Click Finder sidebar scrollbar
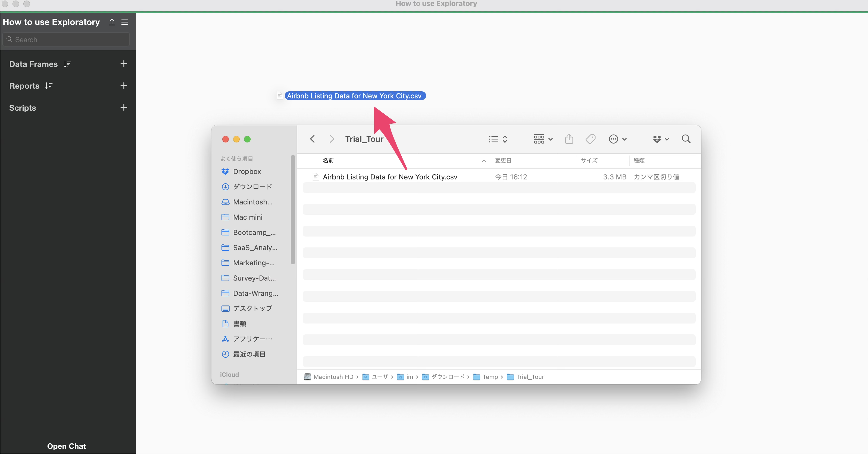 tap(293, 209)
